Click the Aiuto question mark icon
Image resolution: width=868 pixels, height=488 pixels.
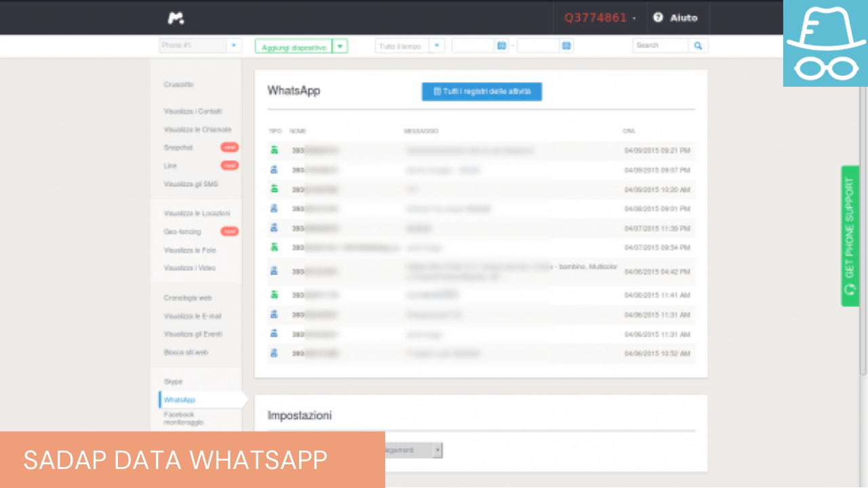pyautogui.click(x=658, y=18)
